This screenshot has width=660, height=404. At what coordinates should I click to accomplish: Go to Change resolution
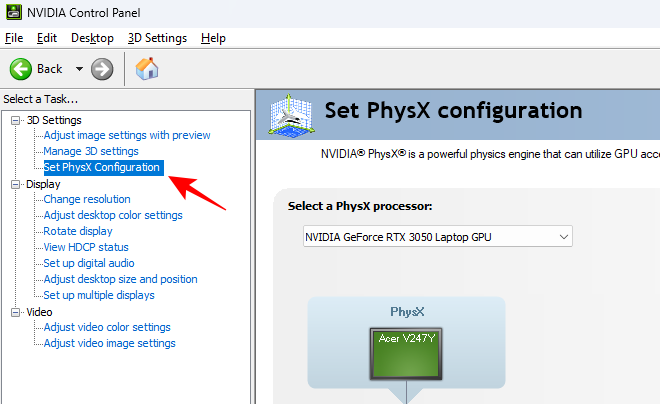pos(87,199)
